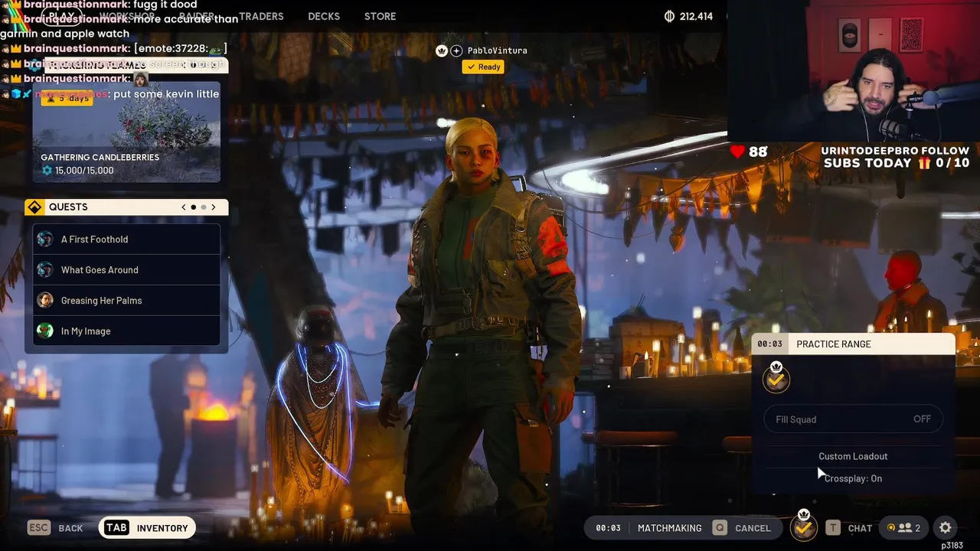Click the portrait icon for A First Foothold
This screenshot has height=551, width=980.
pos(45,240)
